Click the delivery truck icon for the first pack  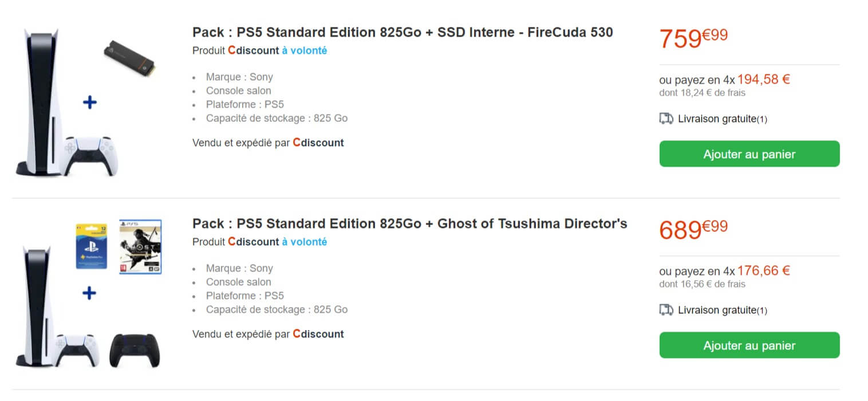pyautogui.click(x=666, y=119)
